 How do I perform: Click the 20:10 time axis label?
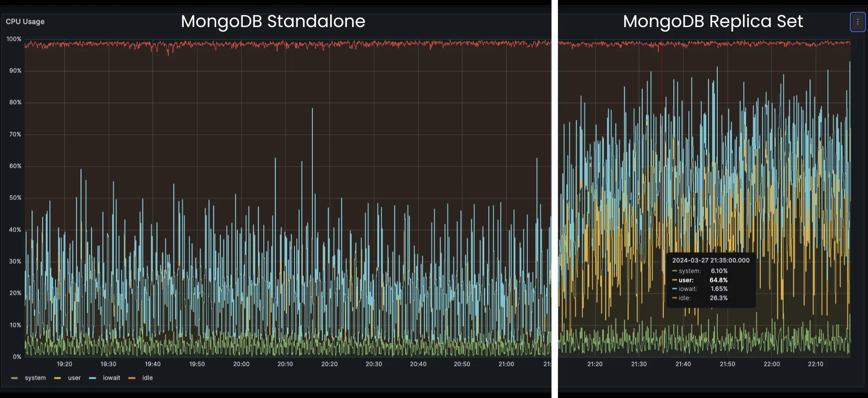tap(285, 364)
